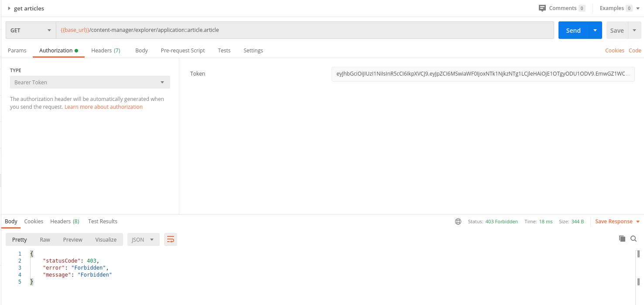Viewport: 644px width, 305px height.
Task: Click the "message": "Forbidden" line
Action: coord(77,275)
